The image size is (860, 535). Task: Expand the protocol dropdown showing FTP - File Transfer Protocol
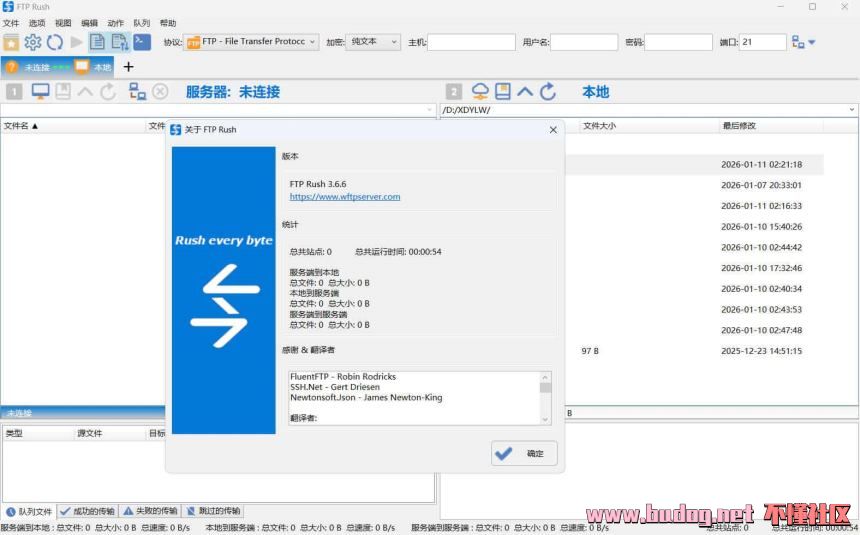click(x=252, y=42)
